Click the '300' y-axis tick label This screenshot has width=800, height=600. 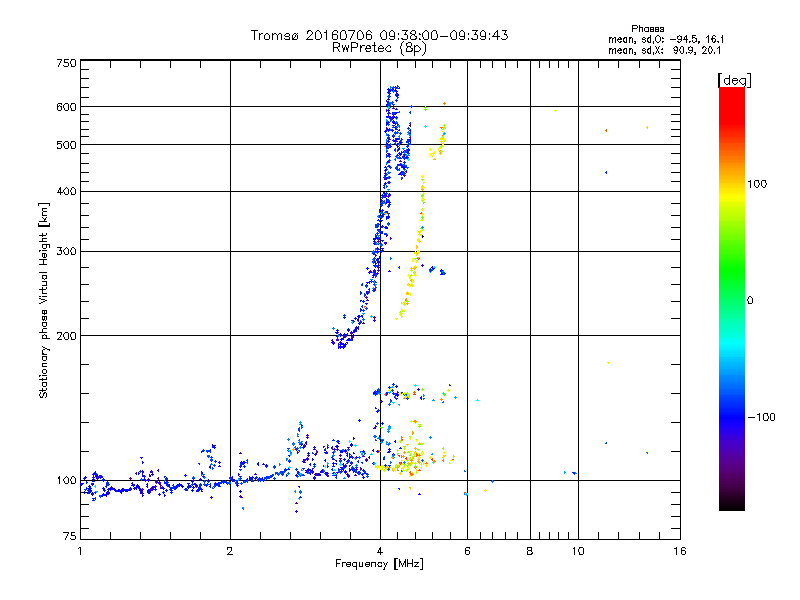click(66, 252)
